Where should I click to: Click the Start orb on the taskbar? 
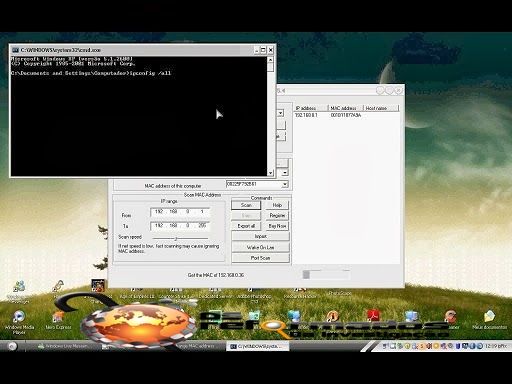click(x=12, y=346)
